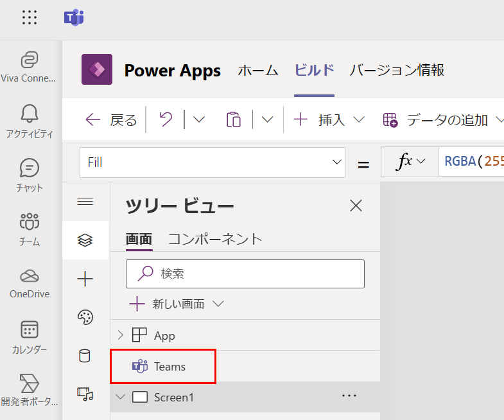Click in the 検索 search field
The width and height of the screenshot is (504, 420).
click(x=245, y=274)
